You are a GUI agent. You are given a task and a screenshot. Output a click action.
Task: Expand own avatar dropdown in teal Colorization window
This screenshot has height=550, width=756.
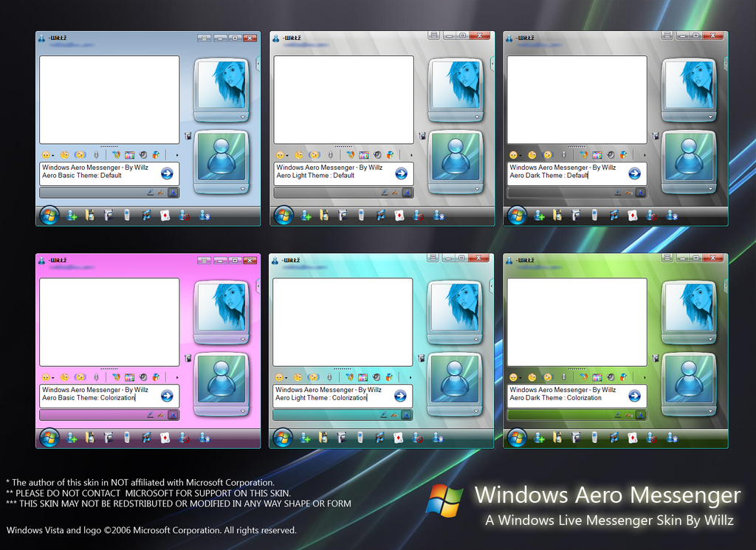tap(476, 411)
